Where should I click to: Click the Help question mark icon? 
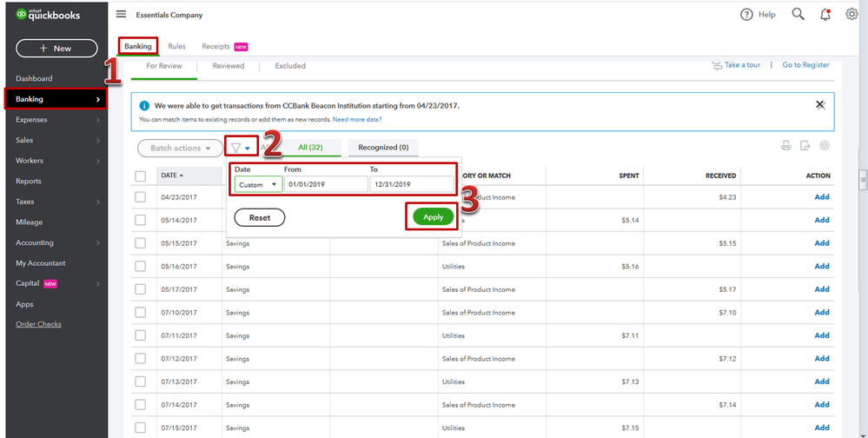pos(746,15)
